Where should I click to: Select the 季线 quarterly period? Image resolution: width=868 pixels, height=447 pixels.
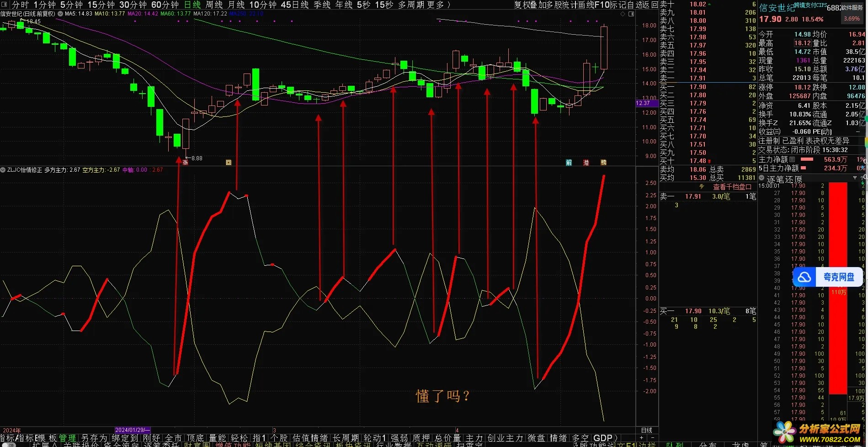322,5
